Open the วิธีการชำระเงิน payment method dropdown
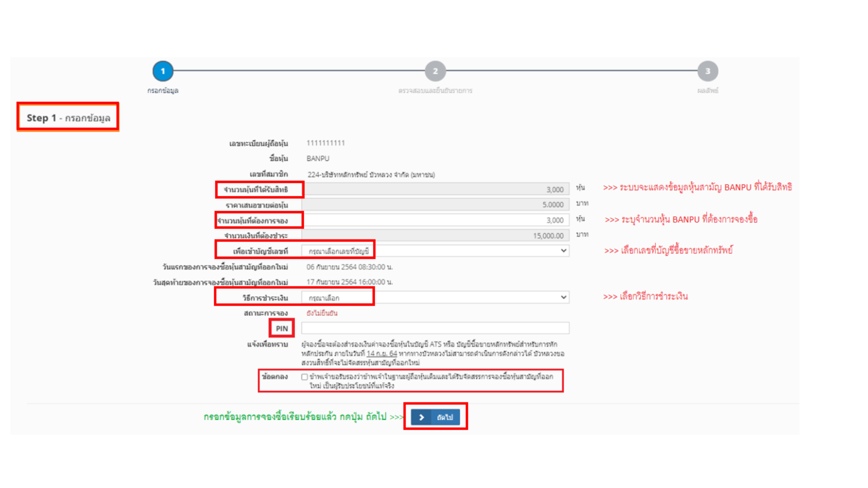Screen dimensions: 868x488 435,297
